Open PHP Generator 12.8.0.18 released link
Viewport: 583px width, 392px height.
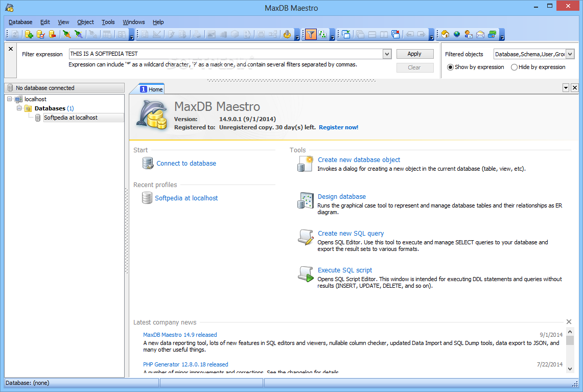pos(185,364)
